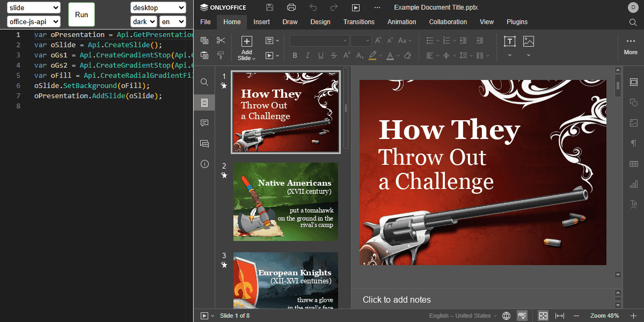
Task: Open Chart settings in the right sidebar
Action: [634, 184]
